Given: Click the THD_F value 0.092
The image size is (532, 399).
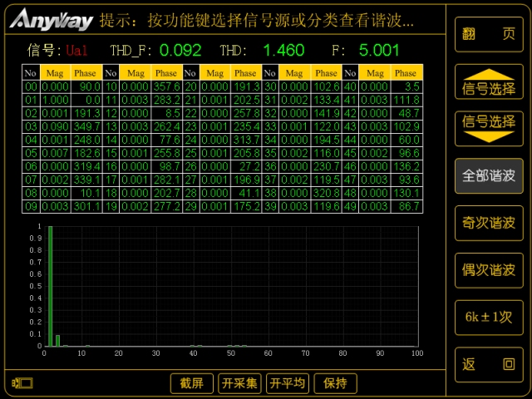Looking at the screenshot, I should pyautogui.click(x=180, y=50).
